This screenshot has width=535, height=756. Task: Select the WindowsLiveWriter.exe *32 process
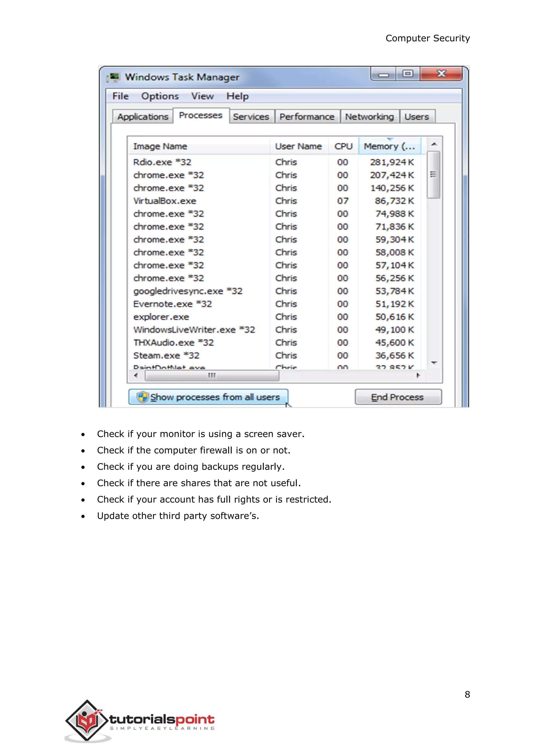[275, 330]
